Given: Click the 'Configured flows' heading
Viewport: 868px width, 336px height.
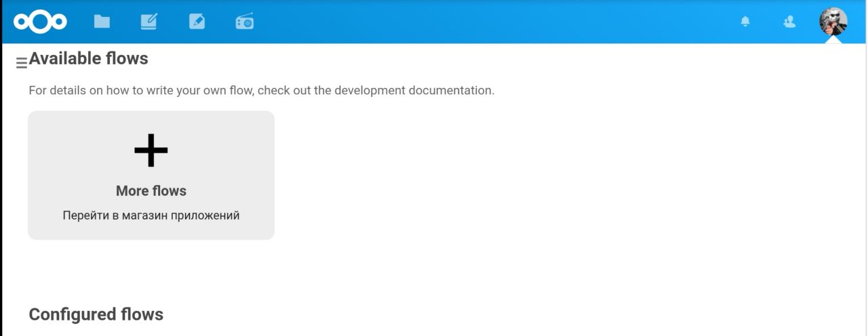Looking at the screenshot, I should coord(96,314).
